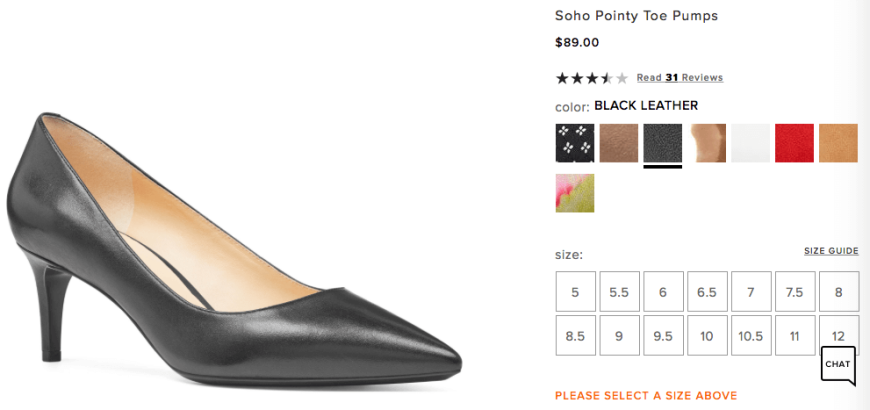Screen dimensions: 870x410
Task: Select the pink green floral swatch
Action: coord(575,193)
